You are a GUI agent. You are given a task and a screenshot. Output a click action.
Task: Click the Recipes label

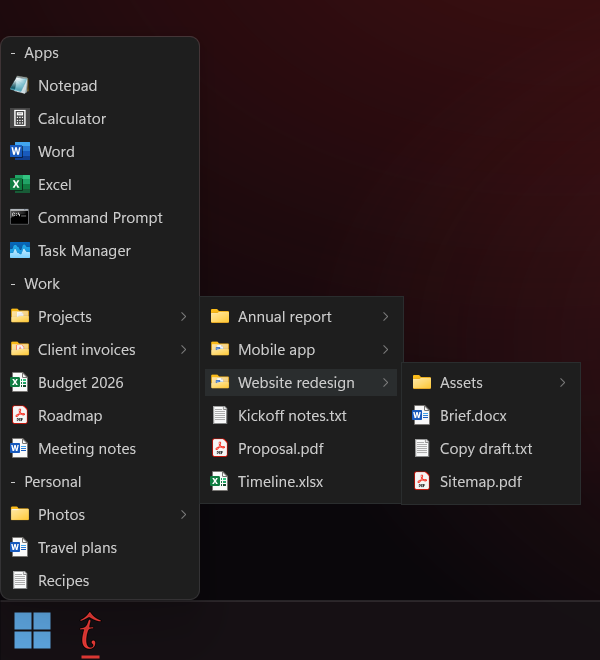tap(64, 581)
